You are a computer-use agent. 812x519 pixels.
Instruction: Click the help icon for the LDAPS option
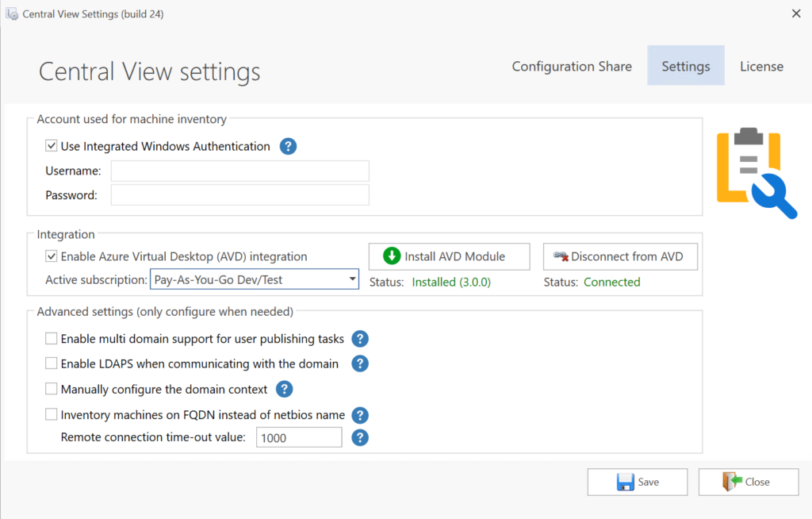pos(359,363)
